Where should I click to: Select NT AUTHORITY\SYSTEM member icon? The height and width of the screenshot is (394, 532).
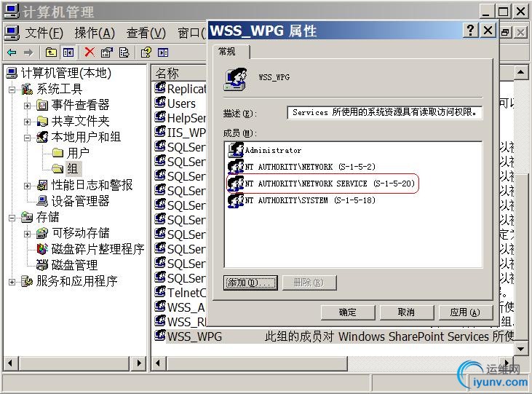click(236, 200)
